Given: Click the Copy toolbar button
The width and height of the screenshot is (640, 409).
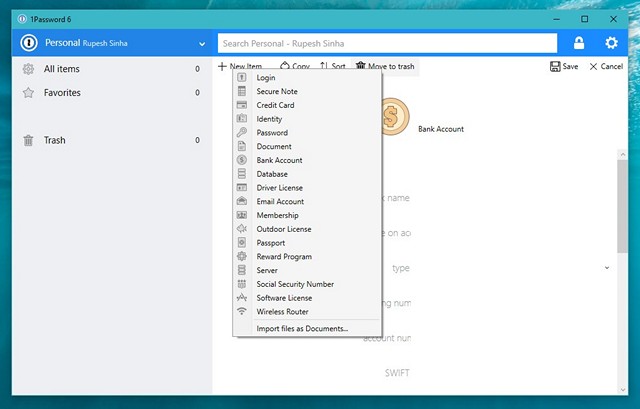Looking at the screenshot, I should pyautogui.click(x=295, y=66).
